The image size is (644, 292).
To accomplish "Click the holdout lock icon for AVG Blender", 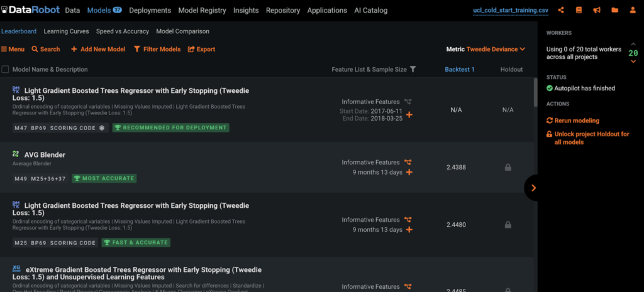I will 508,167.
